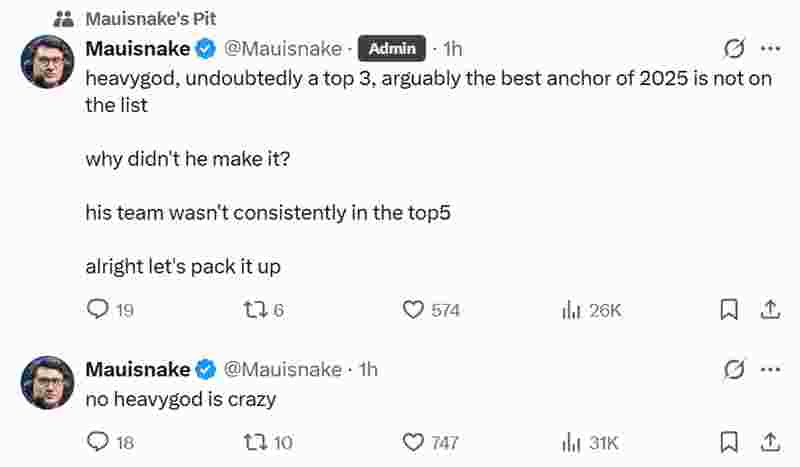Screen dimensions: 800x467
Task: Share the heavygod anchor post
Action: coord(770,310)
